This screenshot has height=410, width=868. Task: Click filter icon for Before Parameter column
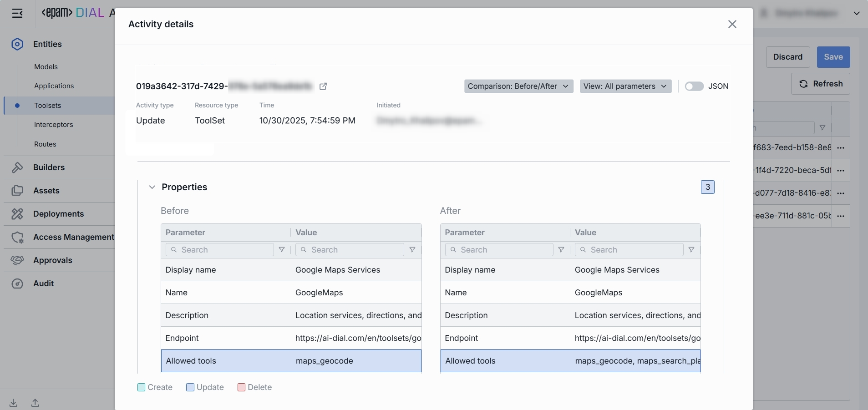click(x=282, y=250)
